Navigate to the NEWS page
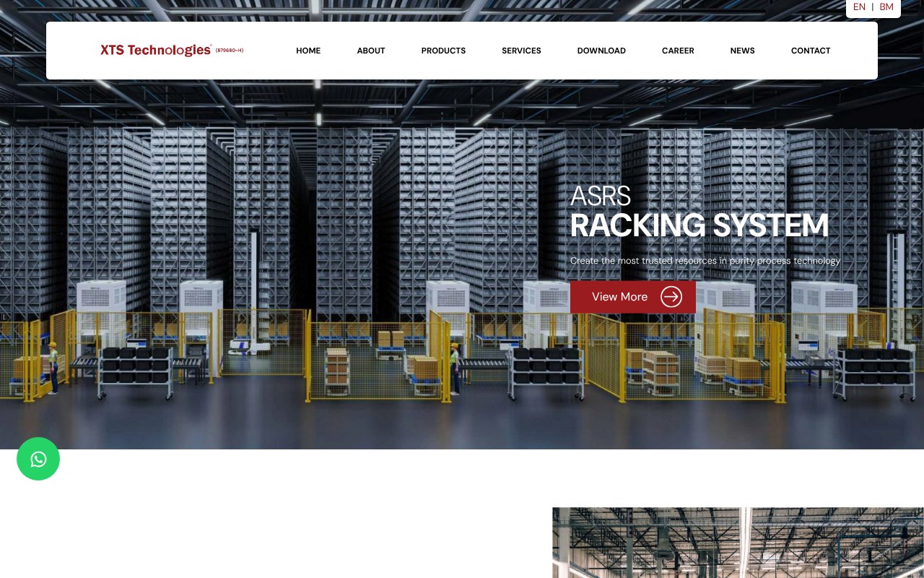This screenshot has height=578, width=924. (x=742, y=51)
